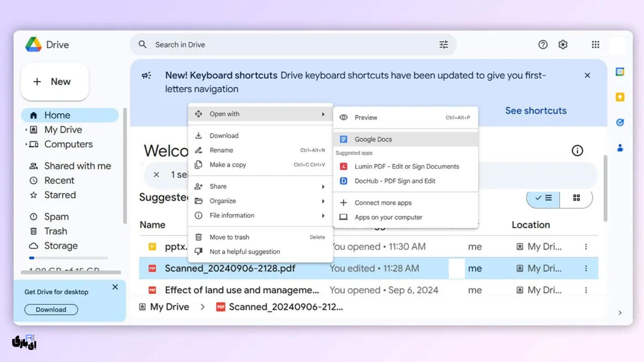
Task: Open Google Keep side panel icon
Action: [620, 97]
